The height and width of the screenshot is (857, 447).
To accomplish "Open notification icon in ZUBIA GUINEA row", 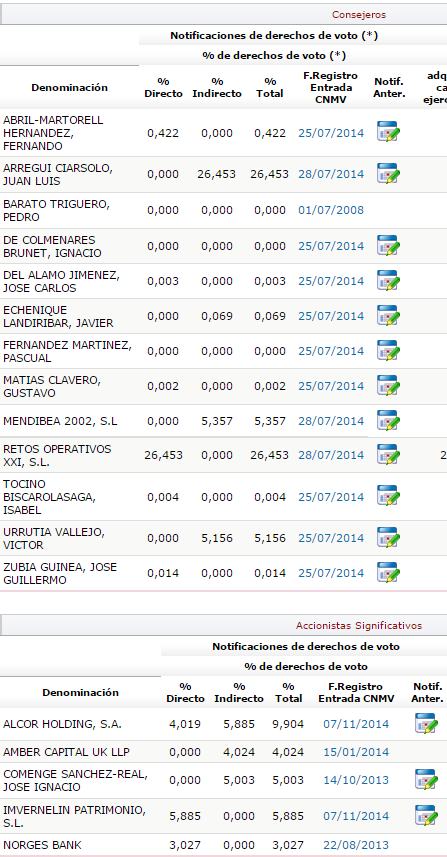I will coord(389,572).
